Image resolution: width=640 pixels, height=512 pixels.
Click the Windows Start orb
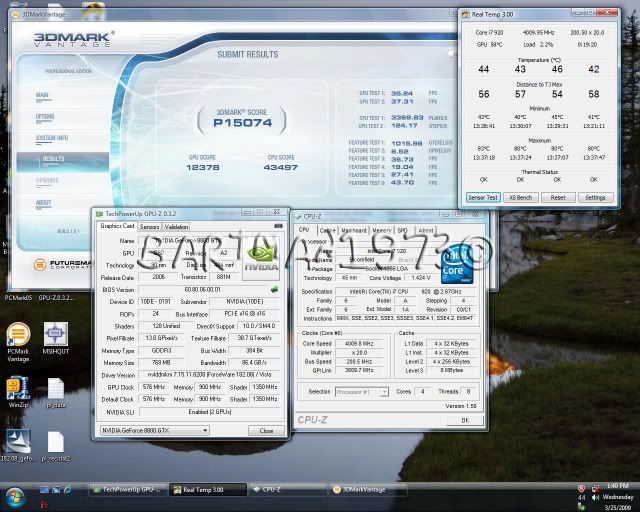(14, 495)
